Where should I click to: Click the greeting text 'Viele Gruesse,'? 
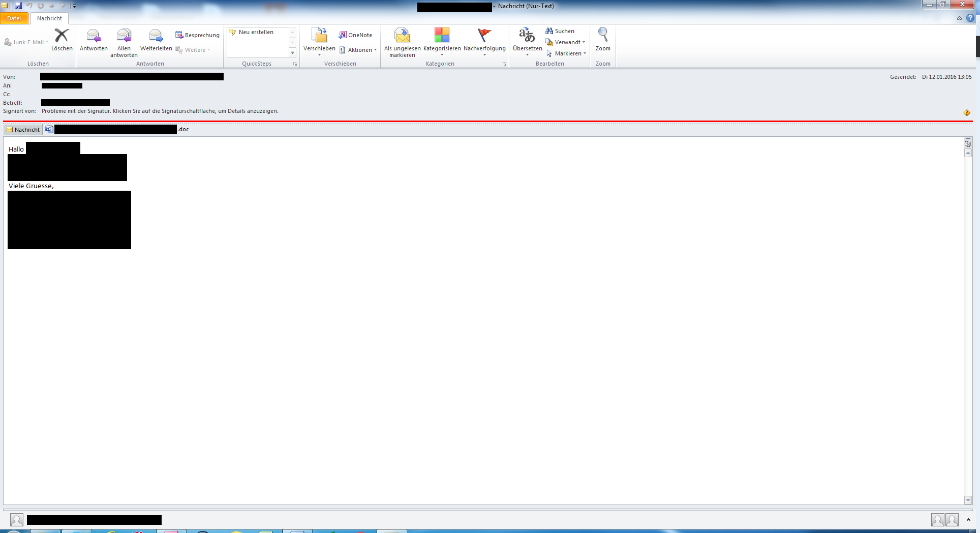31,186
